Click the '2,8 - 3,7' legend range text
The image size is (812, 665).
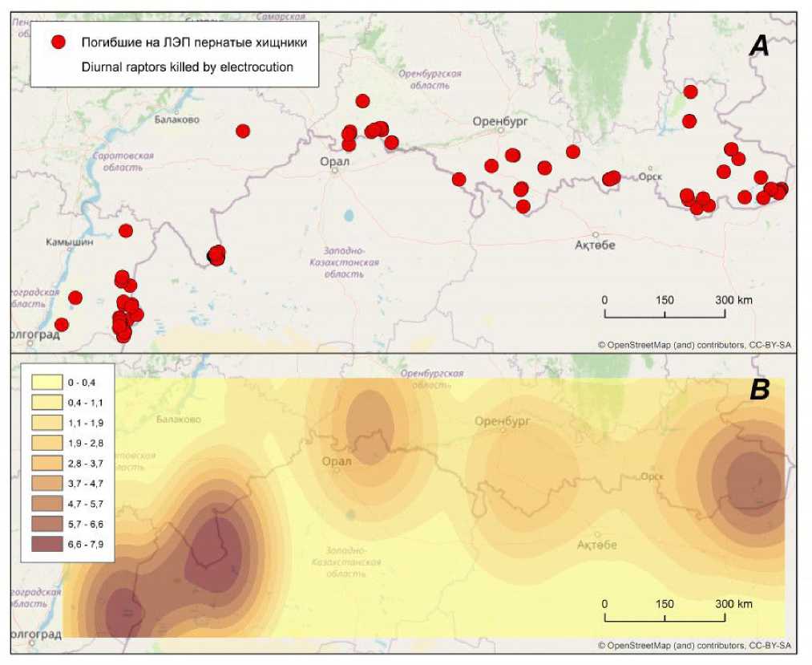86,464
